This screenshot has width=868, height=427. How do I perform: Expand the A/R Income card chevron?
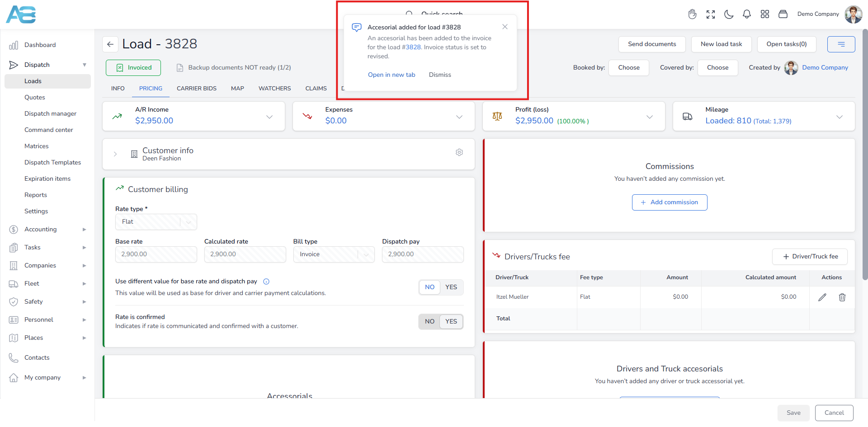pyautogui.click(x=269, y=117)
